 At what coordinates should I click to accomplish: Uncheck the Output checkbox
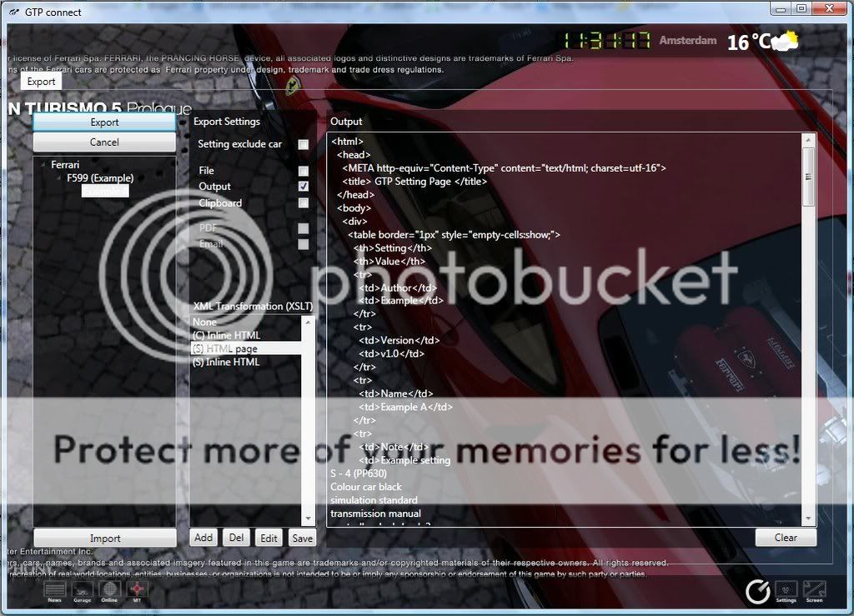pos(304,187)
